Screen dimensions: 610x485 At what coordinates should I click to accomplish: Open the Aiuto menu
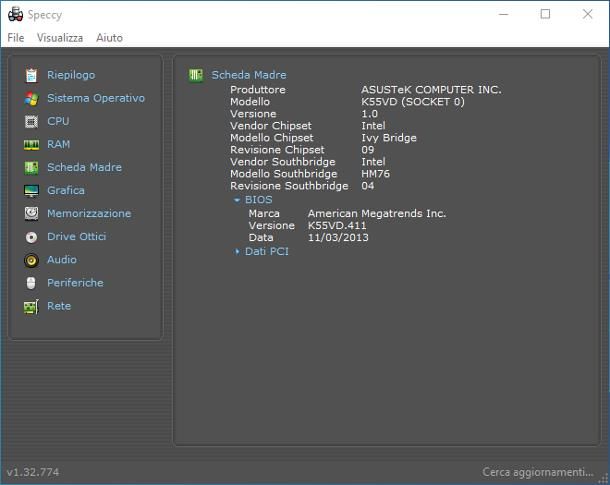pyautogui.click(x=109, y=38)
